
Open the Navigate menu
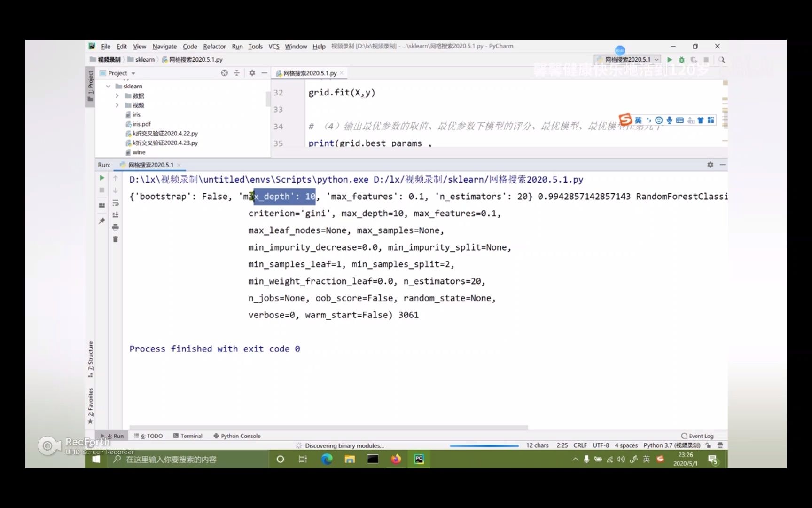click(164, 46)
